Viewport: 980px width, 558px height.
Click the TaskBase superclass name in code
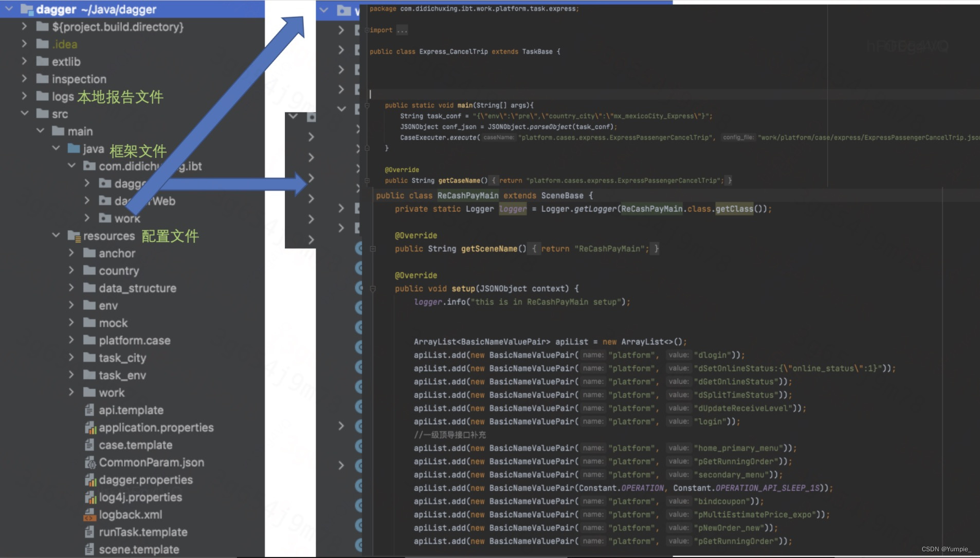tap(537, 51)
